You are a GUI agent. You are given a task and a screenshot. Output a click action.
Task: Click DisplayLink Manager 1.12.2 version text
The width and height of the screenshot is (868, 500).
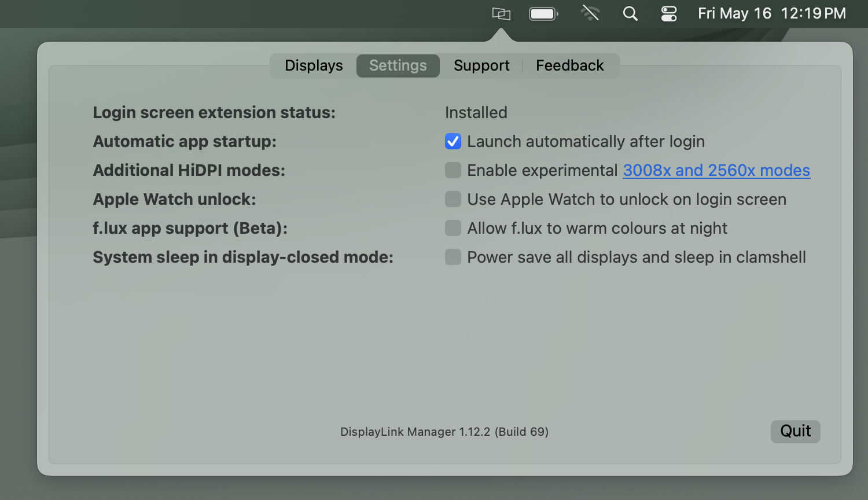point(444,432)
